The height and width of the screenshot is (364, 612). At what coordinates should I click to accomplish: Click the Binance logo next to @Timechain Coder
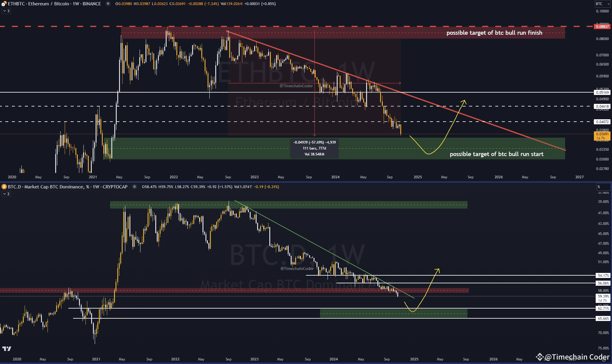pos(540,357)
